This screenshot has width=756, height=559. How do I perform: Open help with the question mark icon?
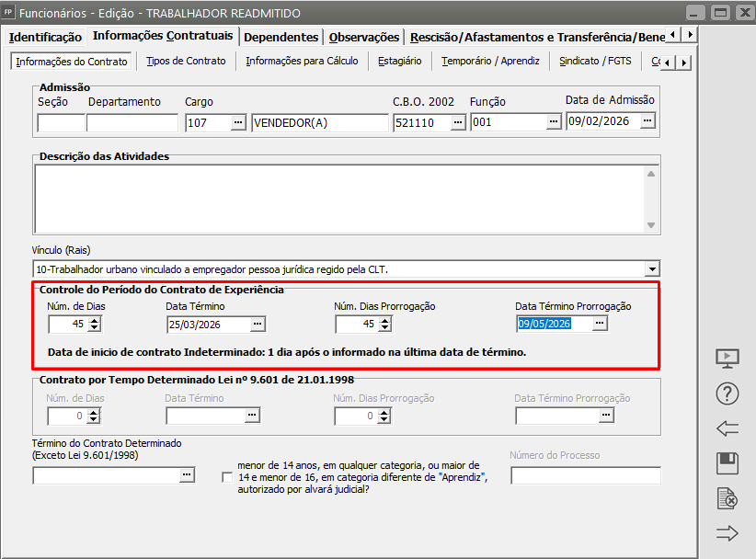pos(727,394)
